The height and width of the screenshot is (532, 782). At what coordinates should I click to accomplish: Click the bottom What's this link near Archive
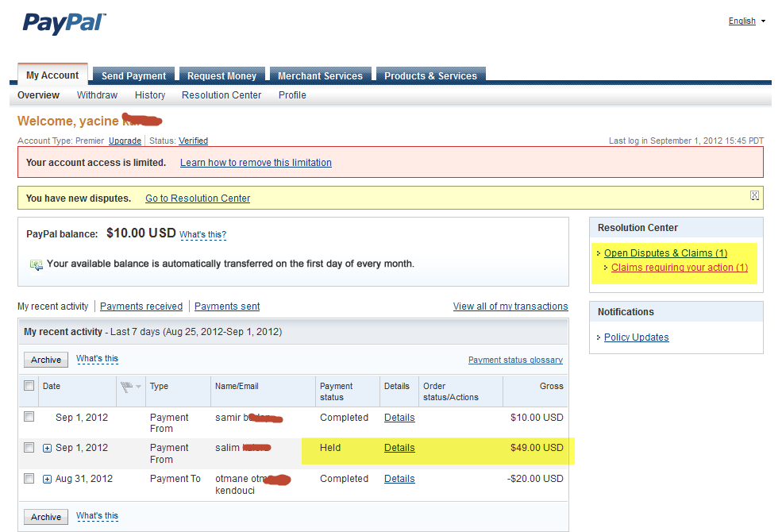tap(97, 515)
